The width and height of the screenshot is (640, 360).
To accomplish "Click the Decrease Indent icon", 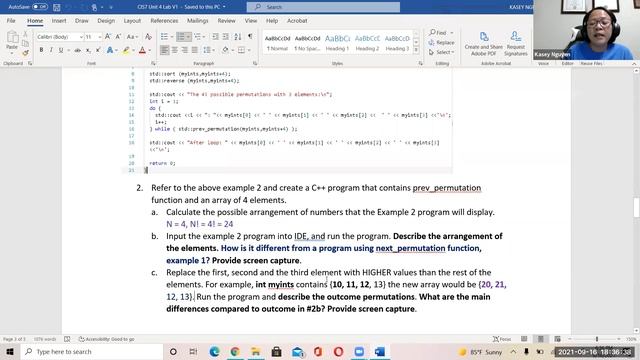I will (215, 37).
